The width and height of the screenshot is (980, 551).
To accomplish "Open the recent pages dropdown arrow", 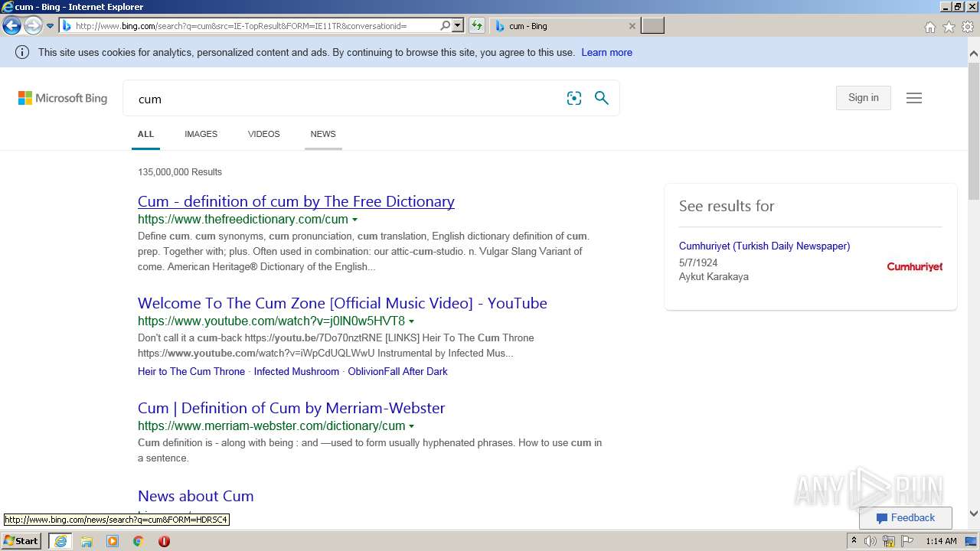I will pyautogui.click(x=50, y=26).
